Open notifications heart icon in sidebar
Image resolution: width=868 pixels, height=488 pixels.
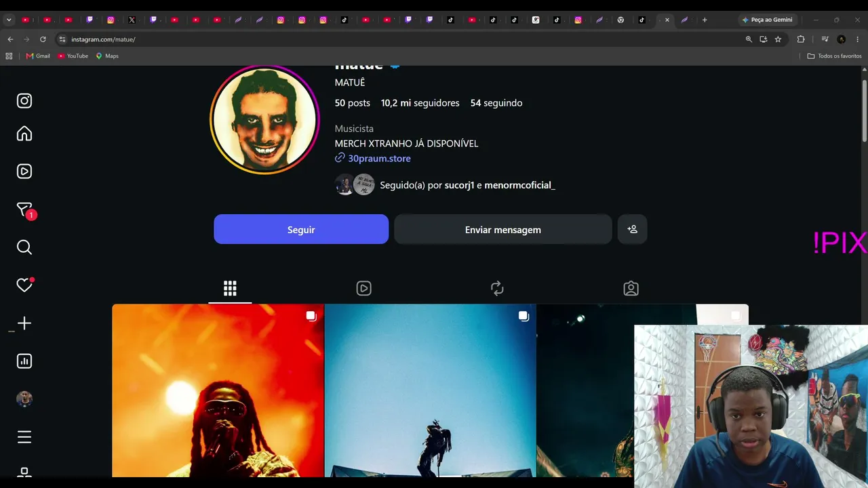pos(24,285)
